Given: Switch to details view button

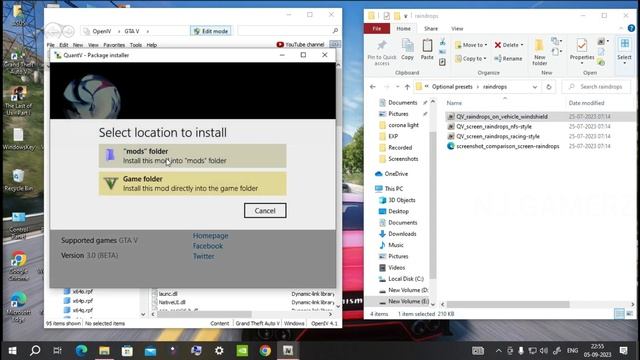Looking at the screenshot, I should [619, 313].
